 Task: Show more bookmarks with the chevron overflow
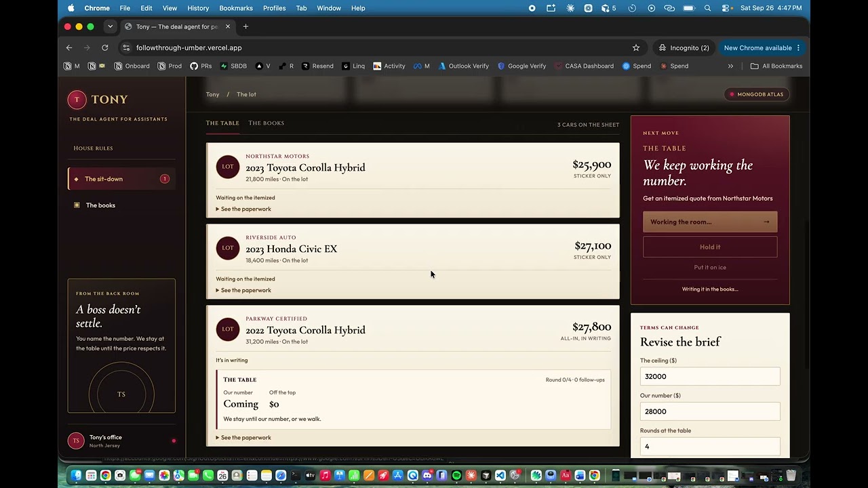point(730,66)
